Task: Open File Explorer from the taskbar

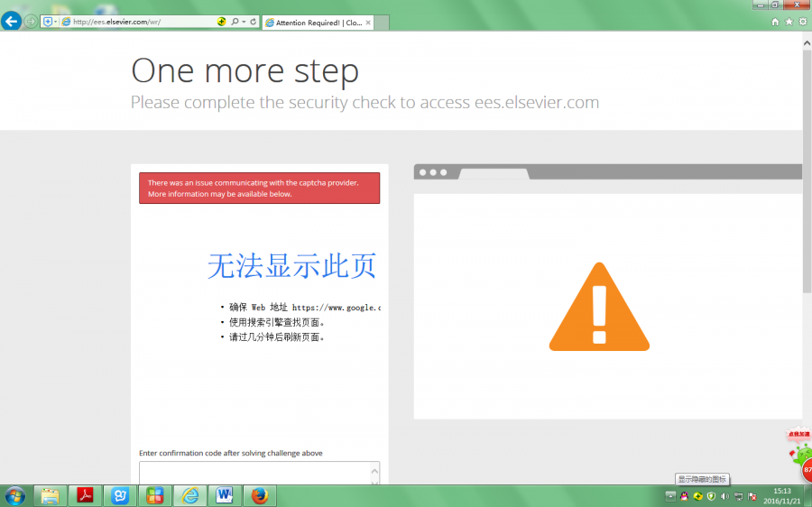Action: (x=50, y=496)
